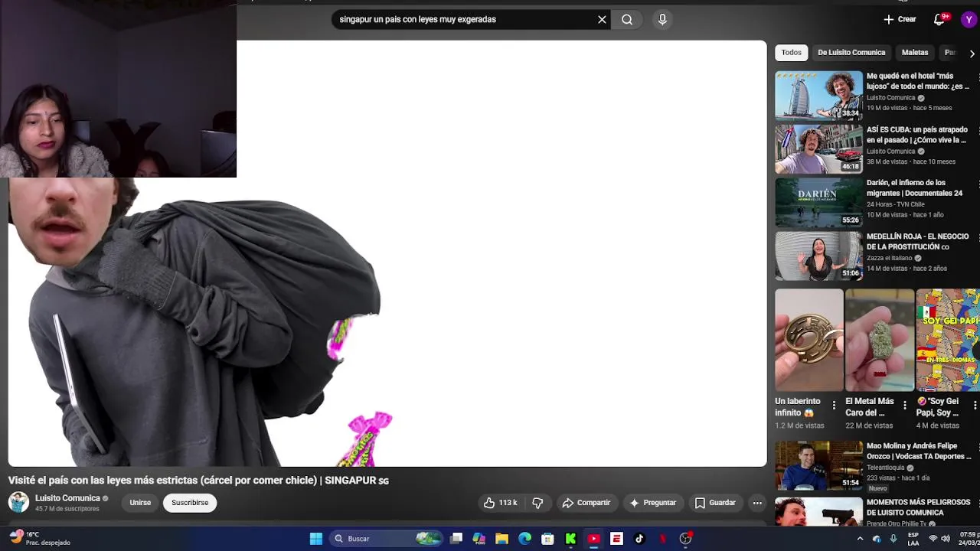Open the ASÍ ES CUBA video thumbnail
The width and height of the screenshot is (980, 551).
click(818, 149)
